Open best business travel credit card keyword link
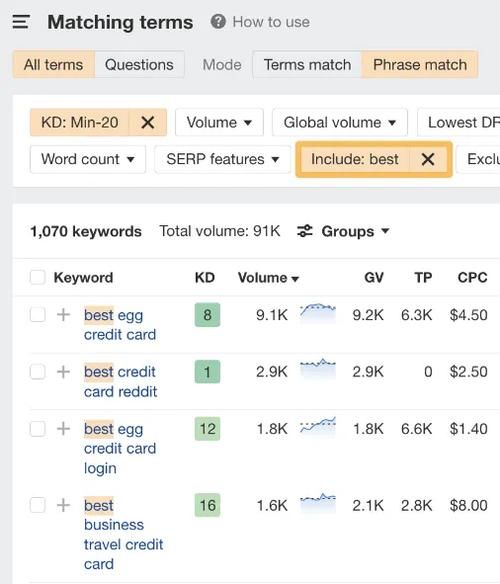 (x=123, y=534)
